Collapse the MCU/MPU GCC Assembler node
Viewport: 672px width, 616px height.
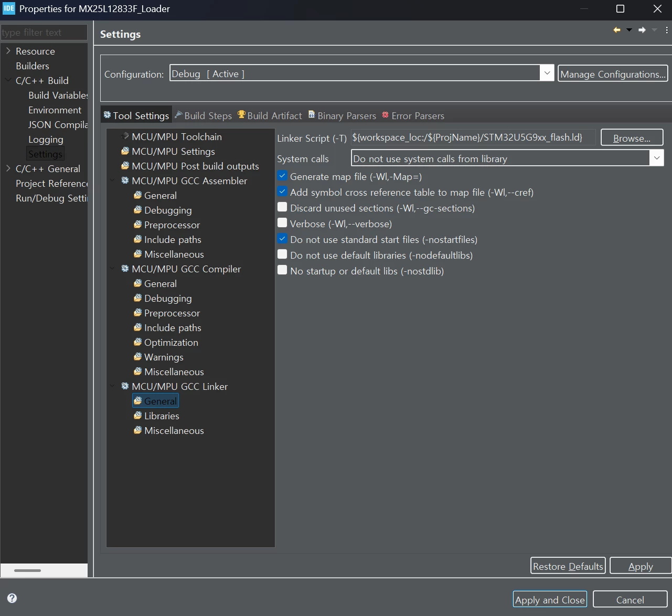[112, 180]
